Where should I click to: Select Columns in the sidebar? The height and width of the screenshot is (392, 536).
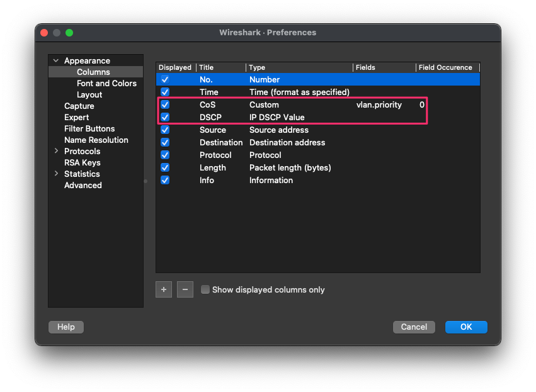[93, 72]
